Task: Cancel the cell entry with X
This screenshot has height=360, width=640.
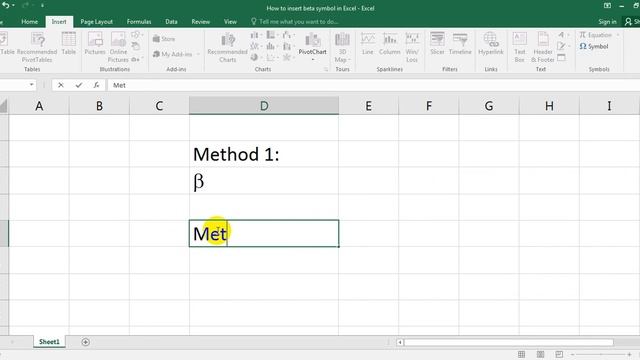Action: (x=60, y=85)
